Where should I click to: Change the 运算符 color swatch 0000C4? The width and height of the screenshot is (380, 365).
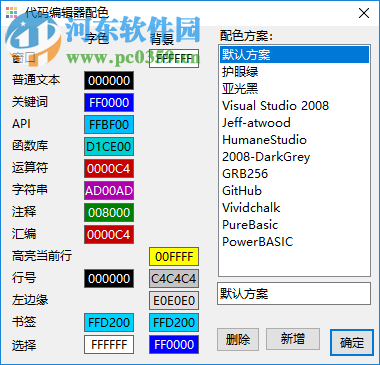(x=109, y=168)
